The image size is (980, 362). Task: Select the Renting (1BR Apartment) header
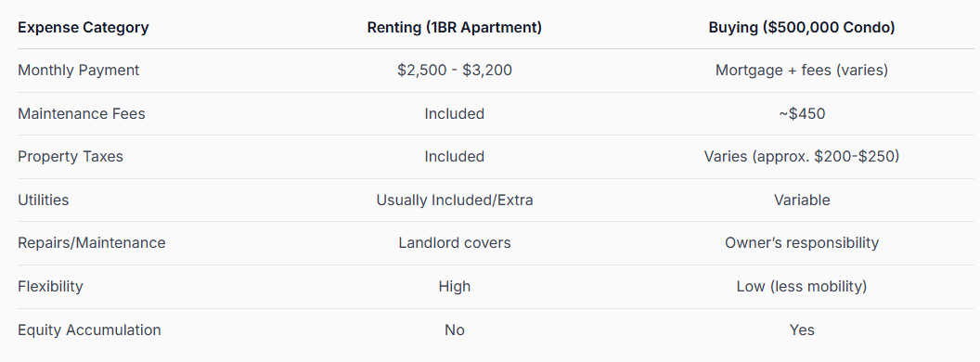tap(455, 28)
